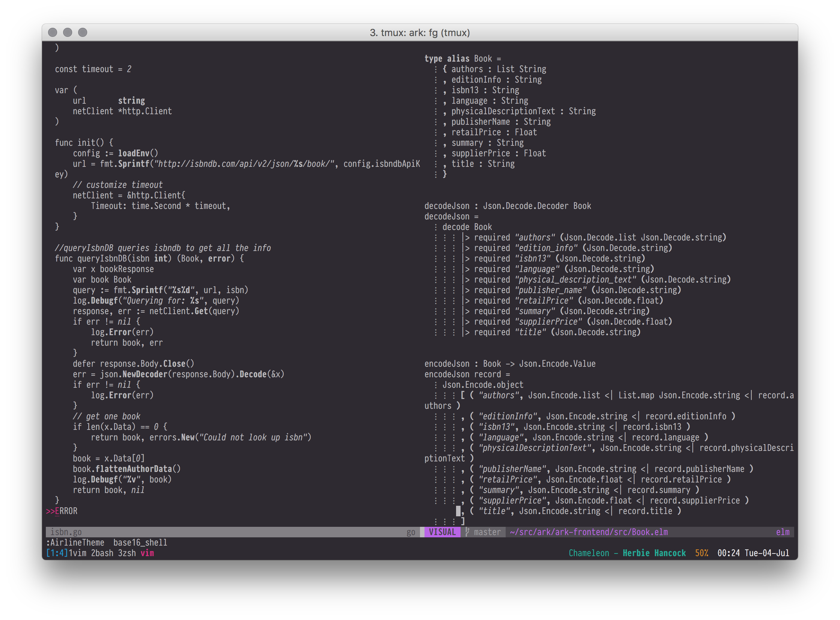Click the red close window button

pyautogui.click(x=53, y=33)
